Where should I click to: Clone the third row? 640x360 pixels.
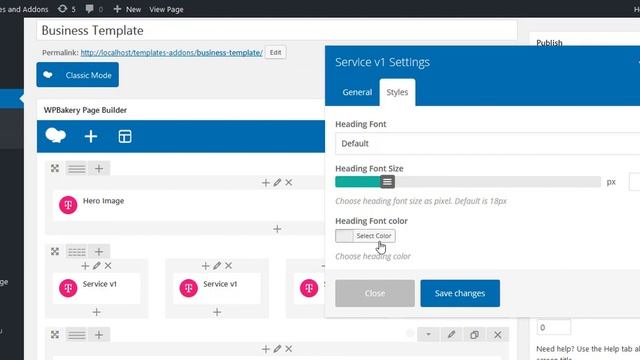tap(474, 335)
